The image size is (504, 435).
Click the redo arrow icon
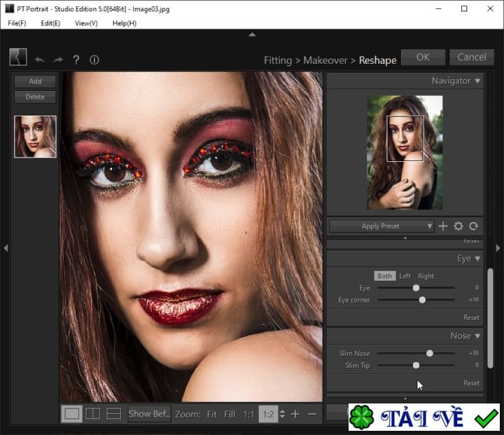pos(58,60)
